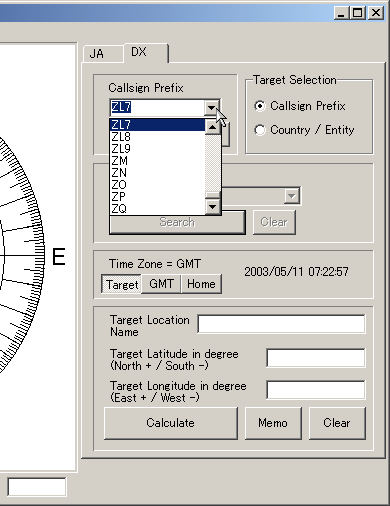
Task: Choose ZQ in the prefix list
Action: coord(158,209)
